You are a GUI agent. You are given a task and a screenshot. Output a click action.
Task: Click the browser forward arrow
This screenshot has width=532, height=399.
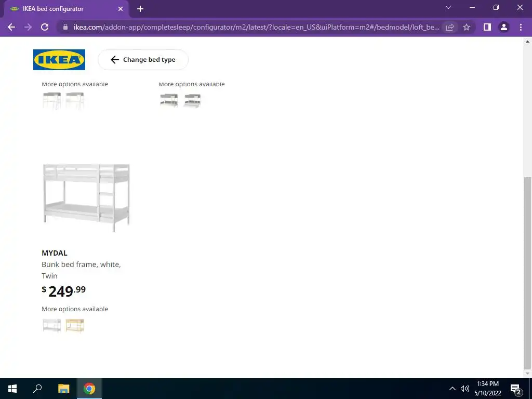28,27
